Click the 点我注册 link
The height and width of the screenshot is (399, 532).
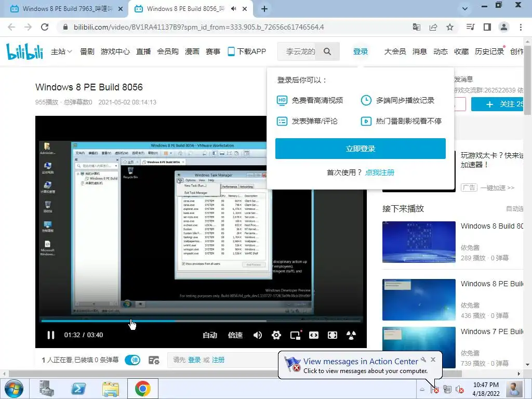tap(380, 172)
